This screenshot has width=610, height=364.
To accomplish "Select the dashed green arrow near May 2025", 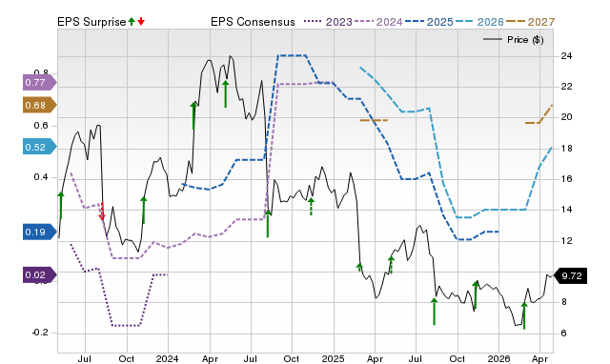I will 391,265.
